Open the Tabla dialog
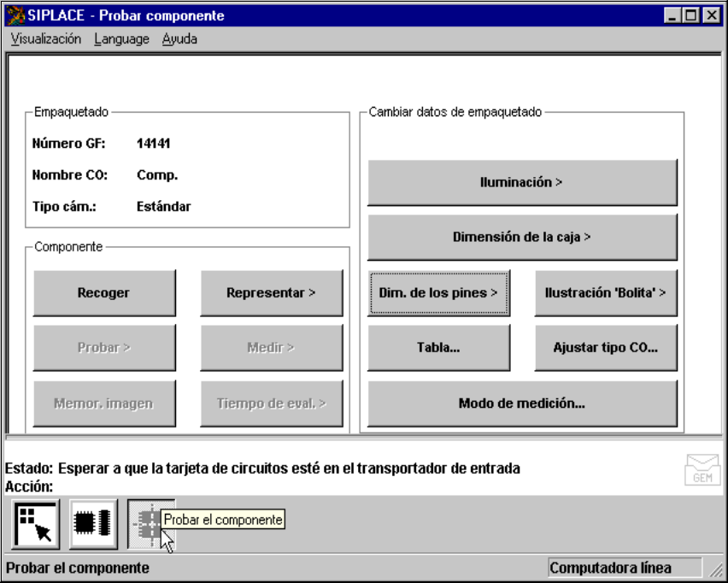 tap(438, 347)
